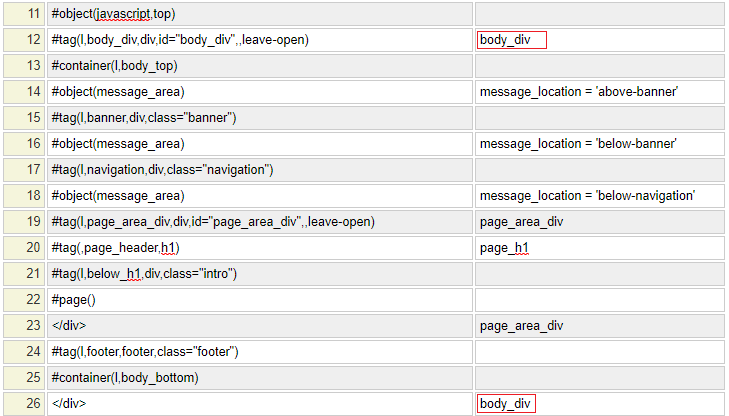Click the banner div tag code field

click(258, 118)
